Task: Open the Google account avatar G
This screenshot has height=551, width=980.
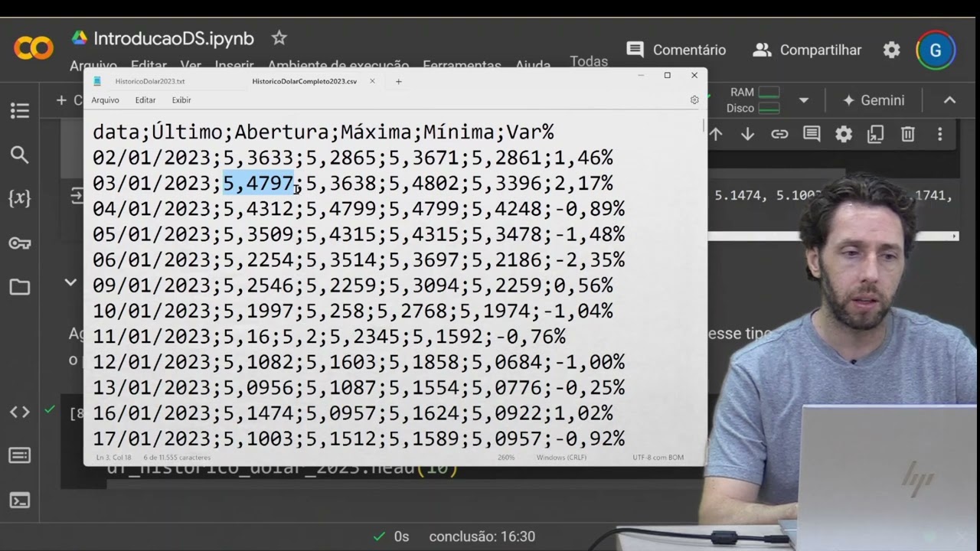Action: 935,51
